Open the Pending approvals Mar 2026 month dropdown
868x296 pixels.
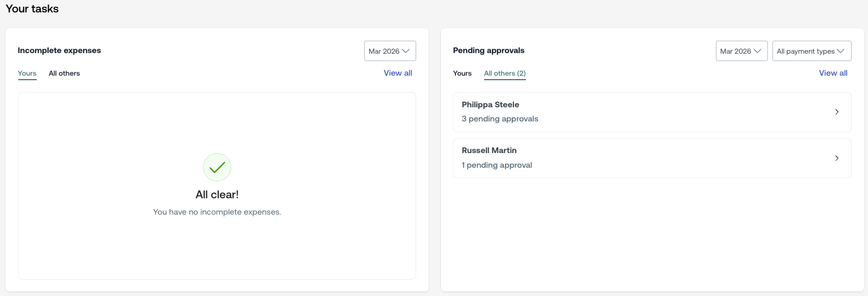(741, 51)
